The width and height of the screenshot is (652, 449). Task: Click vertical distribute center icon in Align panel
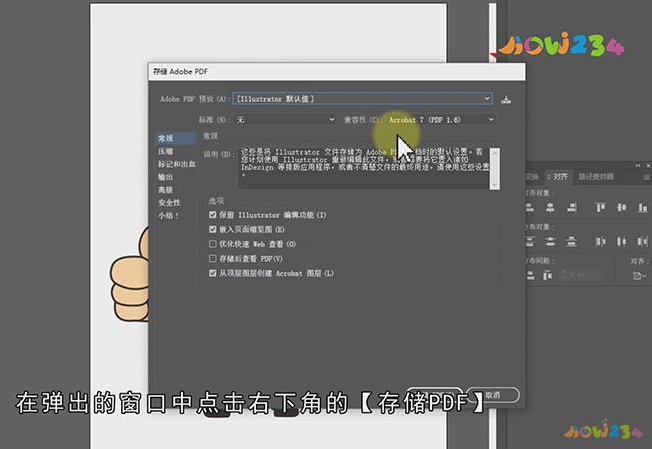550,241
